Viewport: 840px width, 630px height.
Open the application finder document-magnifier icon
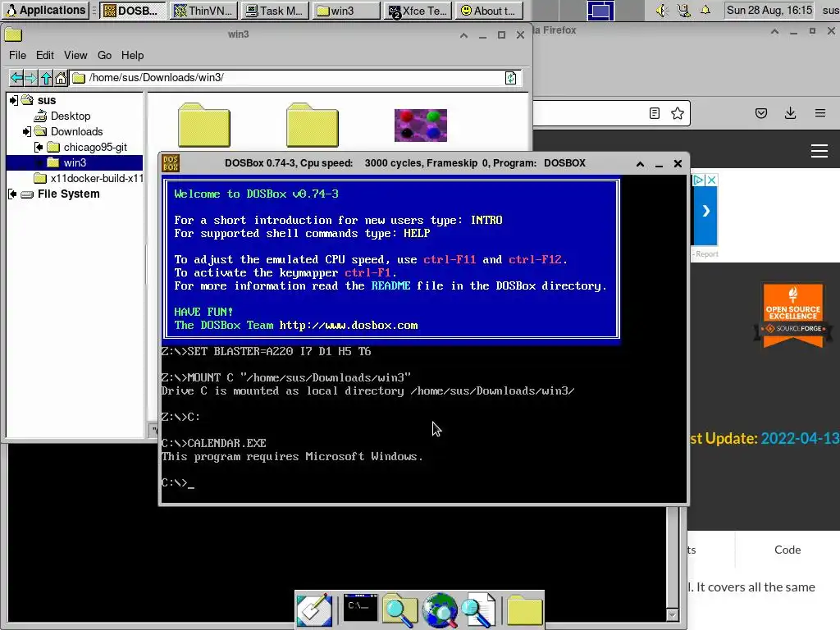tap(478, 609)
